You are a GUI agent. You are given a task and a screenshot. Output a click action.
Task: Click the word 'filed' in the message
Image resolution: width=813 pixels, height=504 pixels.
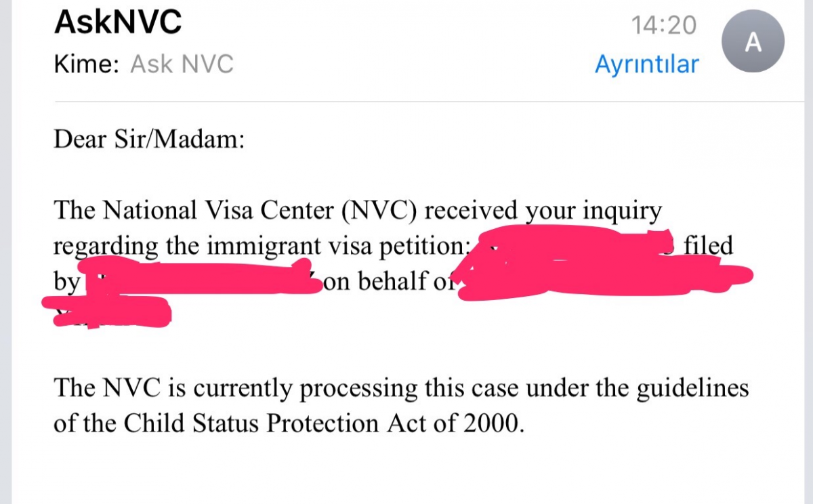708,246
